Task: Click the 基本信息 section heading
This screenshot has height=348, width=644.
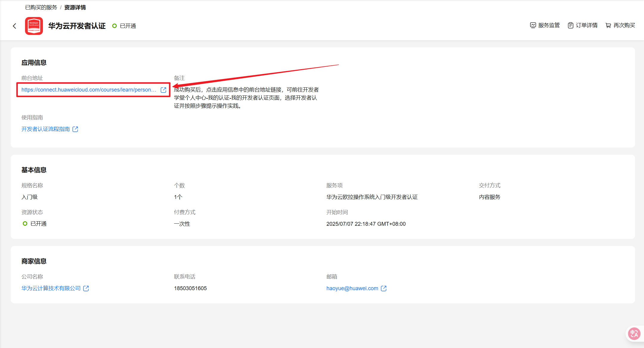Action: [x=34, y=170]
